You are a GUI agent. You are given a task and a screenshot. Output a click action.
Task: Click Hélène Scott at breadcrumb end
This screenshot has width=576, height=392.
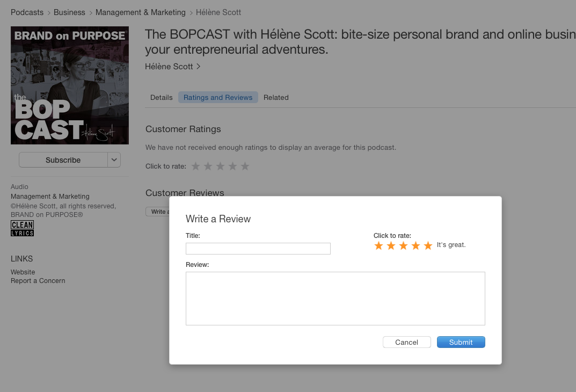[x=218, y=12]
